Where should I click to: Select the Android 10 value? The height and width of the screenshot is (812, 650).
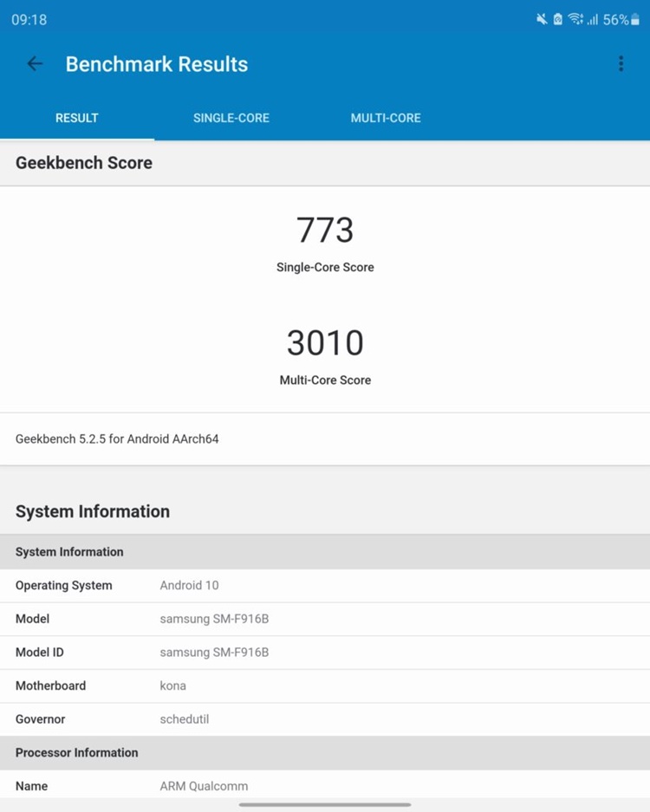[189, 586]
